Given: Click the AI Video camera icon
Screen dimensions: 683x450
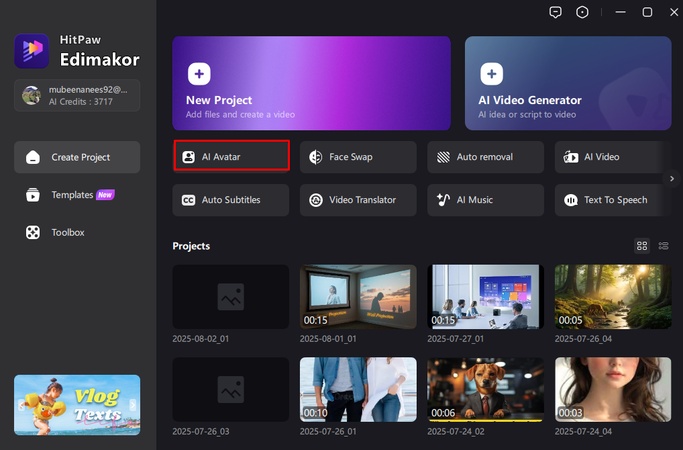Looking at the screenshot, I should pyautogui.click(x=571, y=157).
